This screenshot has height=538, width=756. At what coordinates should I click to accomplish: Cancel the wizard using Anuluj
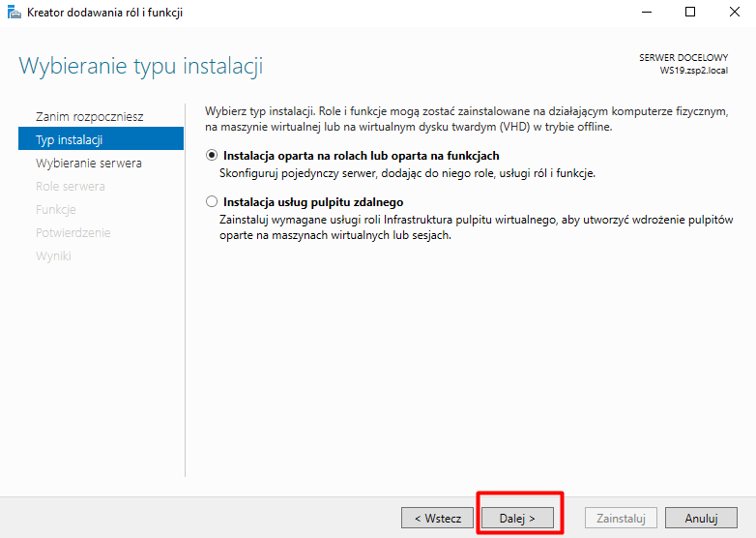[701, 518]
